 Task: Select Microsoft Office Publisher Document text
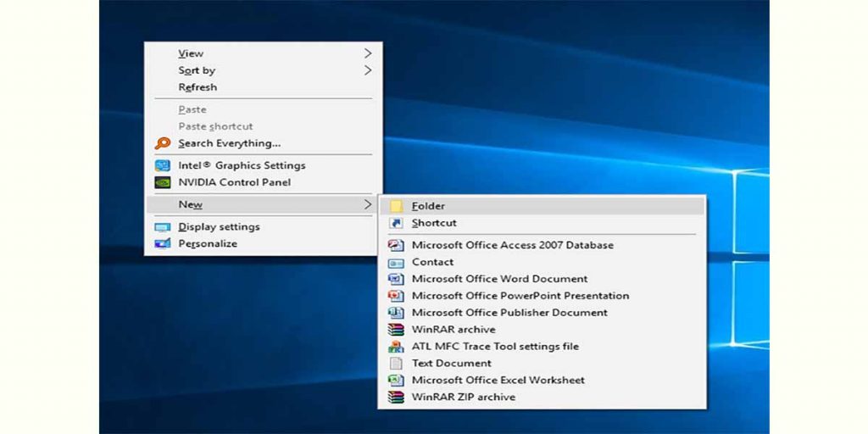tap(509, 313)
